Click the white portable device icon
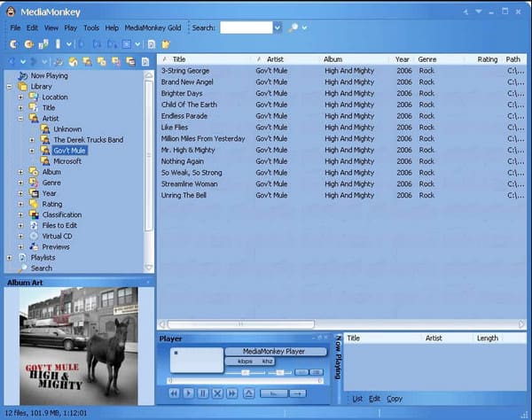 pos(58,44)
